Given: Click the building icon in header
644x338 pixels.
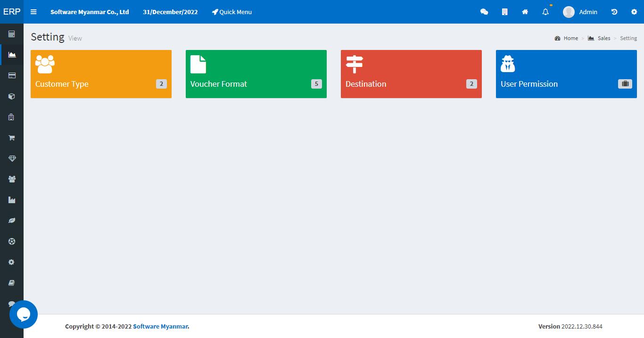Looking at the screenshot, I should [504, 12].
